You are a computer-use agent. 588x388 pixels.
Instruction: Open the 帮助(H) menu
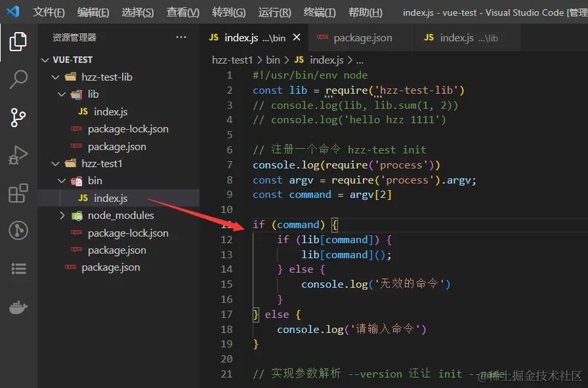pyautogui.click(x=366, y=12)
